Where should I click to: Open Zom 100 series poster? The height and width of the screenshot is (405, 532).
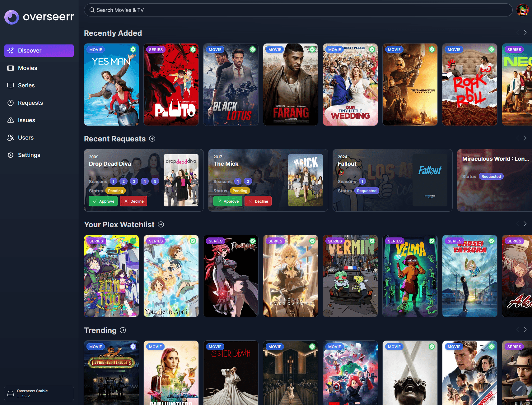[111, 276]
